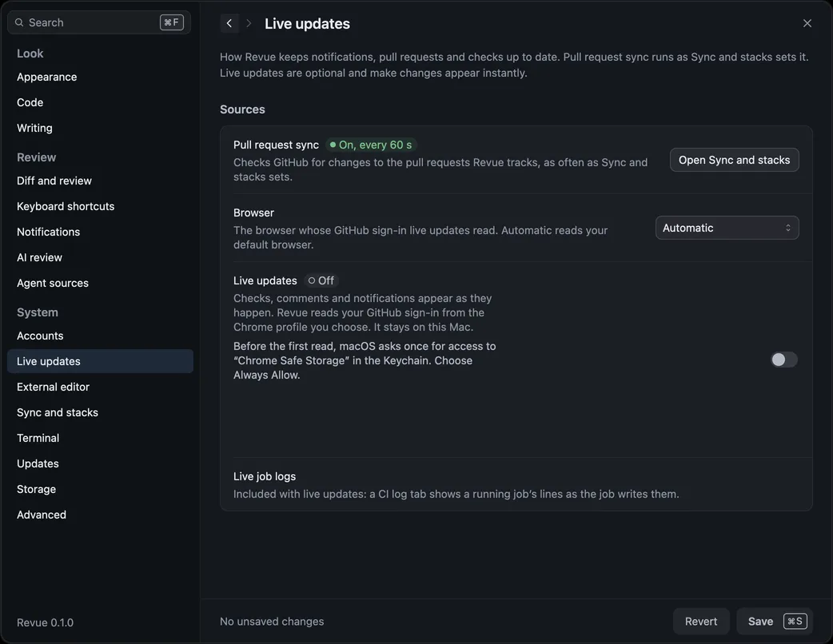Image resolution: width=833 pixels, height=644 pixels.
Task: Open the Terminal settings page
Action: 100,438
